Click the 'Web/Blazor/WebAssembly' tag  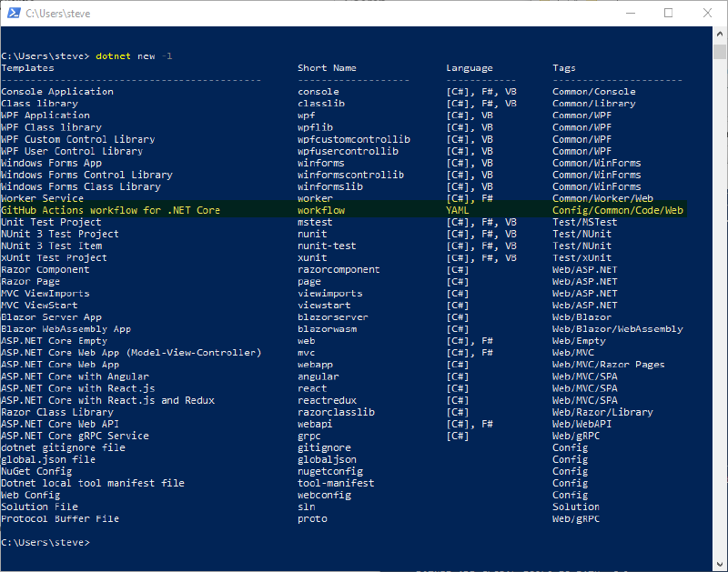coord(618,329)
